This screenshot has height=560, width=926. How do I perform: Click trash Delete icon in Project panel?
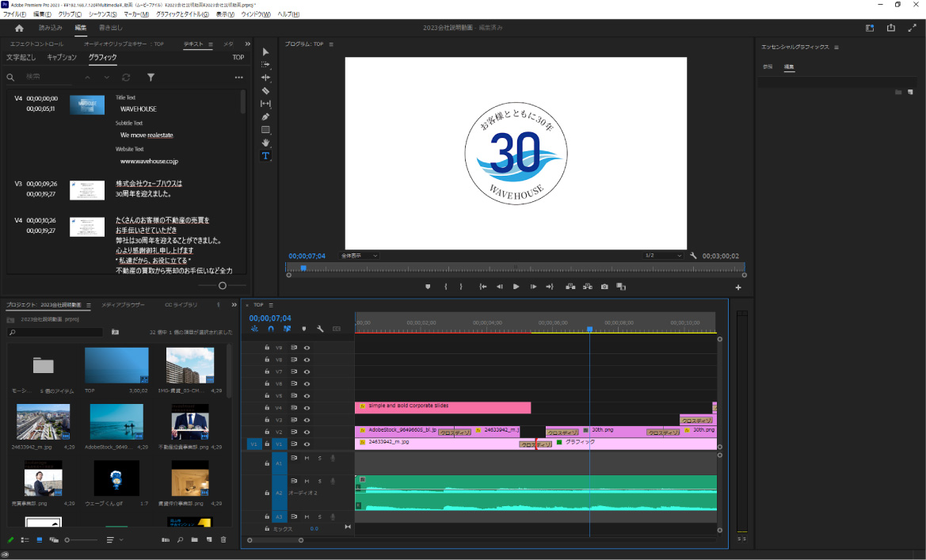point(223,540)
